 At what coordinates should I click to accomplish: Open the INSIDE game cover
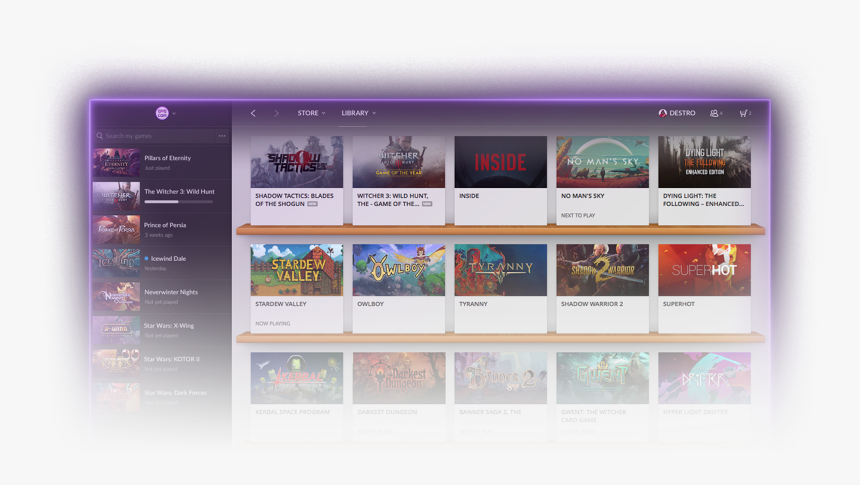(501, 162)
